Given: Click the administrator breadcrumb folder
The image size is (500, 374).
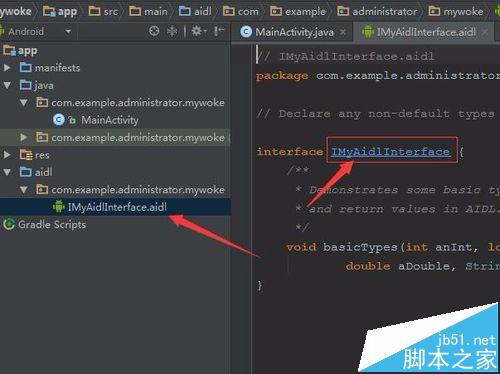Looking at the screenshot, I should pos(377,12).
